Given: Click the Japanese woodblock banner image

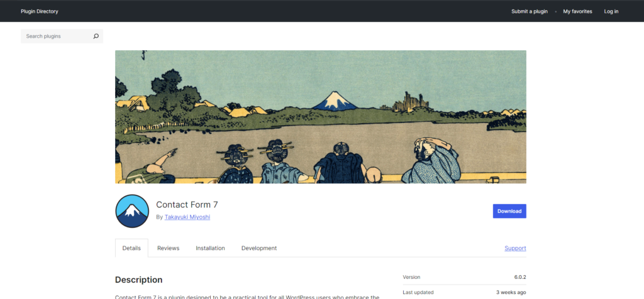Looking at the screenshot, I should (320, 117).
